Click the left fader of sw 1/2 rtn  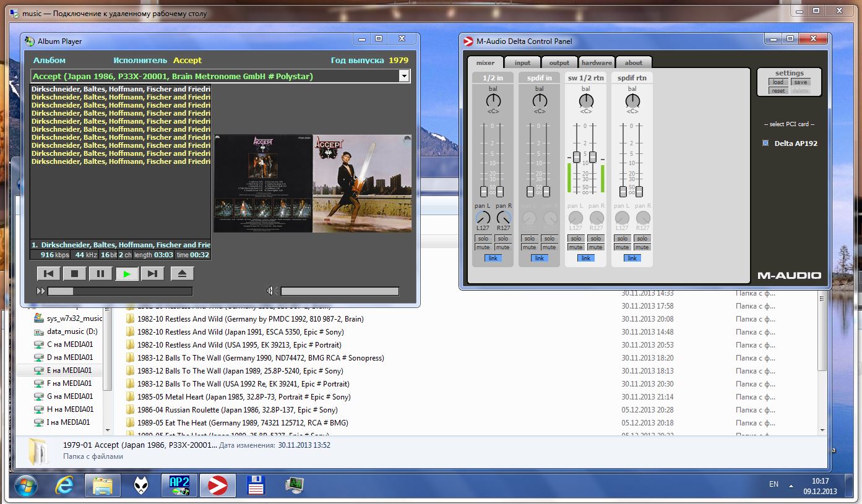click(x=577, y=157)
